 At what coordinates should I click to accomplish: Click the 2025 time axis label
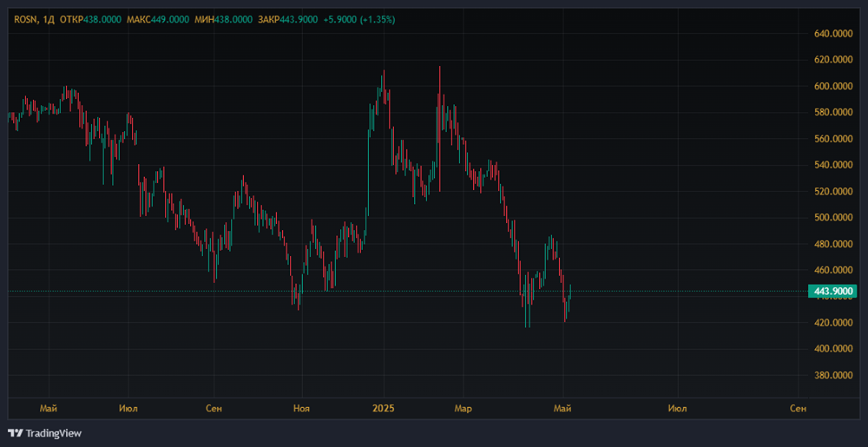[384, 407]
